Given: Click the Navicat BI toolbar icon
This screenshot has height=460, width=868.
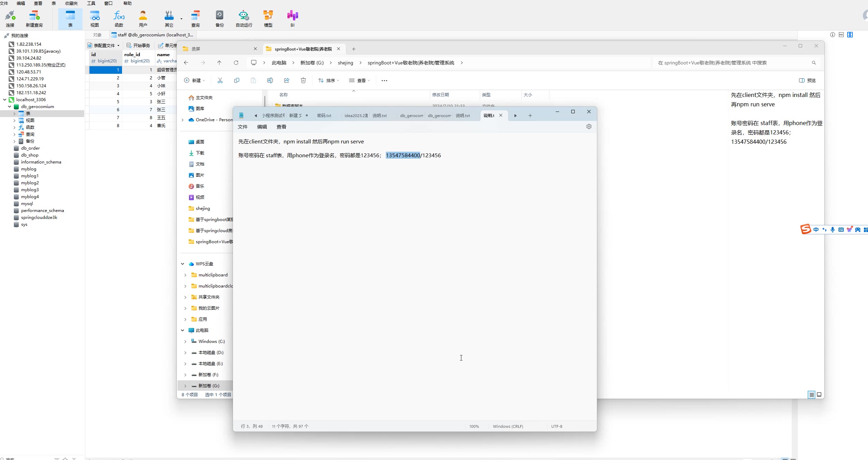Looking at the screenshot, I should (x=292, y=18).
